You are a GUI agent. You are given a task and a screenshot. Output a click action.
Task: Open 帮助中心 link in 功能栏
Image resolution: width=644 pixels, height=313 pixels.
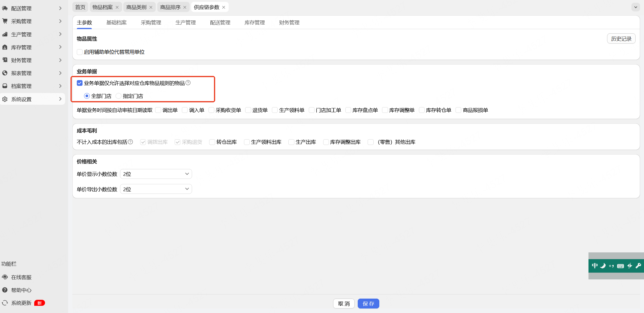pyautogui.click(x=21, y=290)
